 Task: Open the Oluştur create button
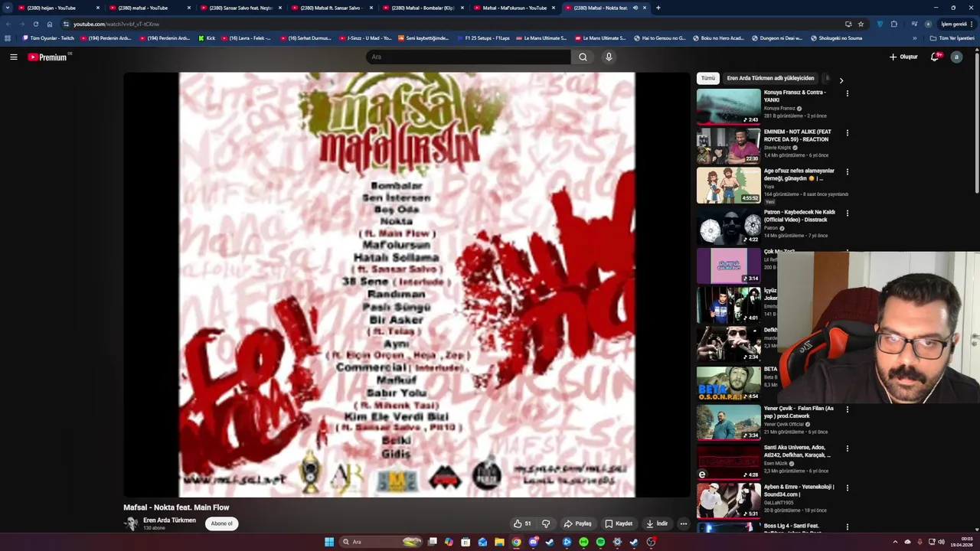(x=903, y=57)
